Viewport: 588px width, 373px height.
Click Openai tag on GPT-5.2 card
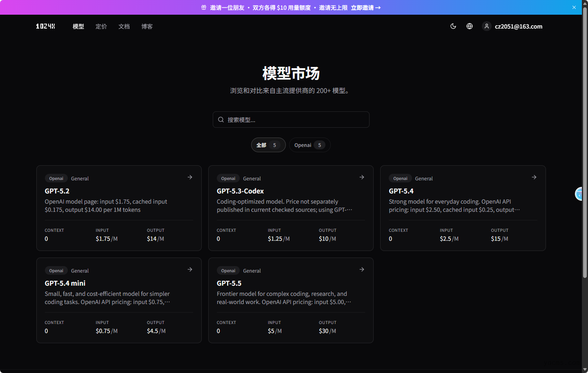point(56,178)
